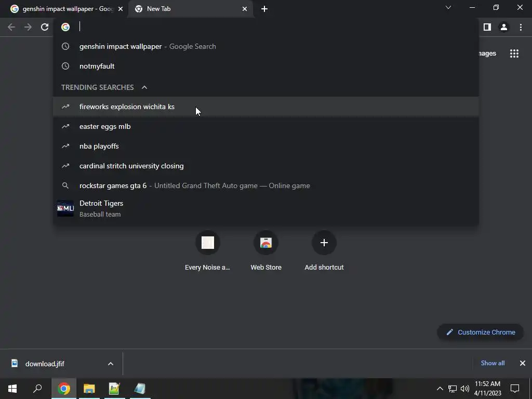Open download.jfif options chevron
Viewport: 532px width, 399px height.
111,364
